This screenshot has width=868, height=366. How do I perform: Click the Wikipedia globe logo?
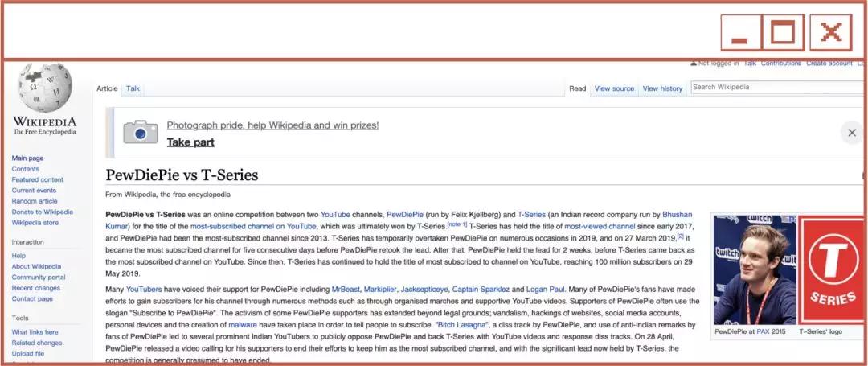click(x=45, y=87)
